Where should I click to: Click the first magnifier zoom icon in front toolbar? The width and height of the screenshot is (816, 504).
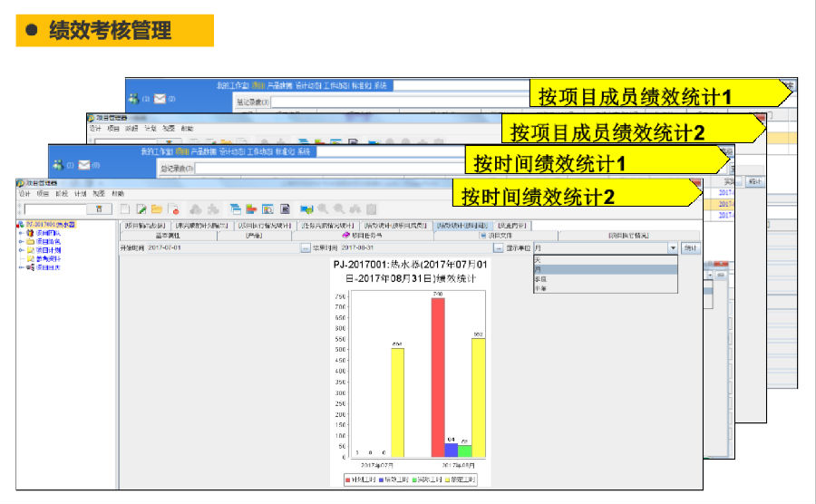pyautogui.click(x=323, y=209)
